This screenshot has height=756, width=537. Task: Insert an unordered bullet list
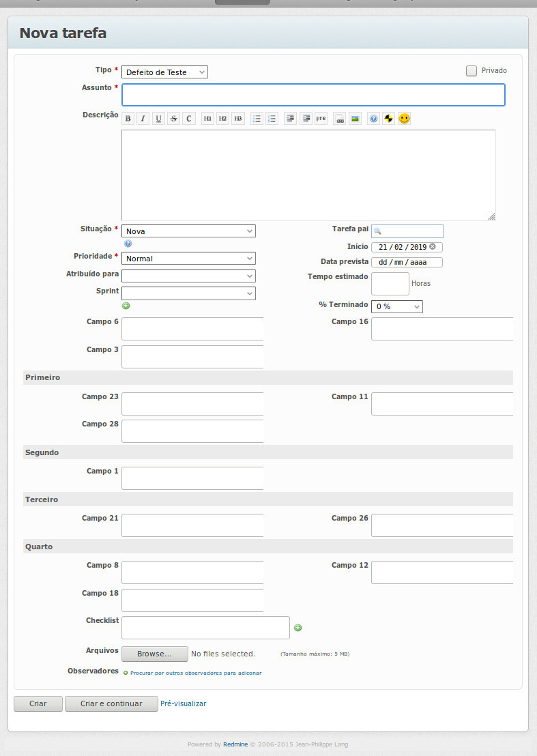click(257, 119)
